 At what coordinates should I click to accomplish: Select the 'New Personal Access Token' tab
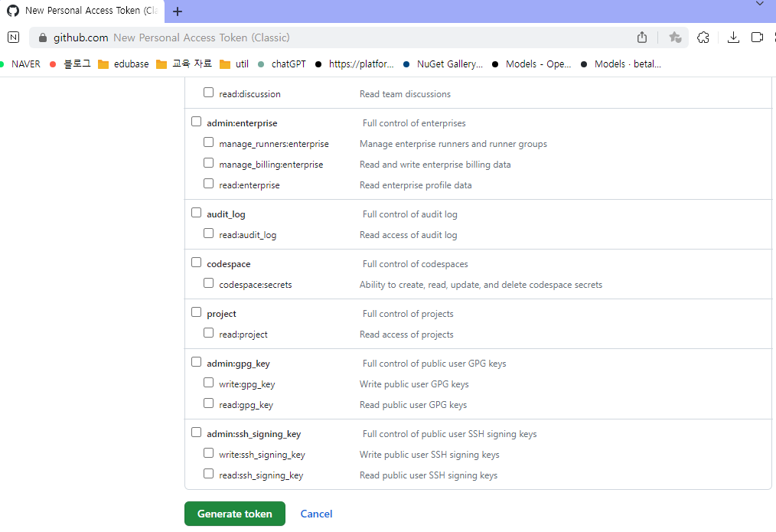coord(82,11)
